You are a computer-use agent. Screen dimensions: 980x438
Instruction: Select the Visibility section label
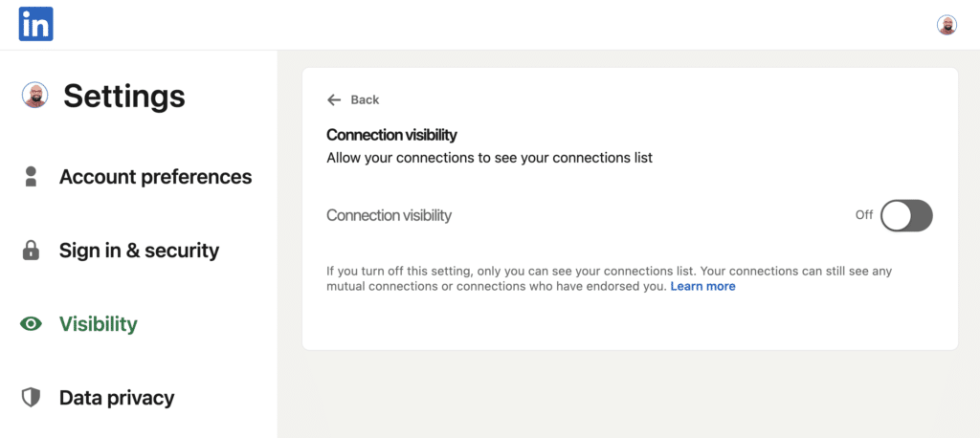[x=99, y=324]
